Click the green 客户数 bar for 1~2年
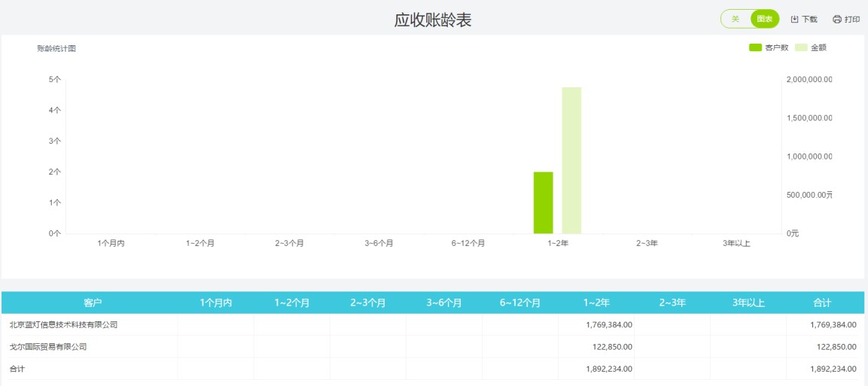Image resolution: width=868 pixels, height=386 pixels. pos(543,202)
